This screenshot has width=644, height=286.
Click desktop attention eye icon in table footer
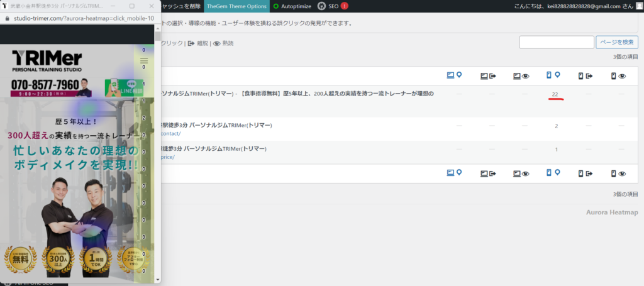tap(521, 173)
